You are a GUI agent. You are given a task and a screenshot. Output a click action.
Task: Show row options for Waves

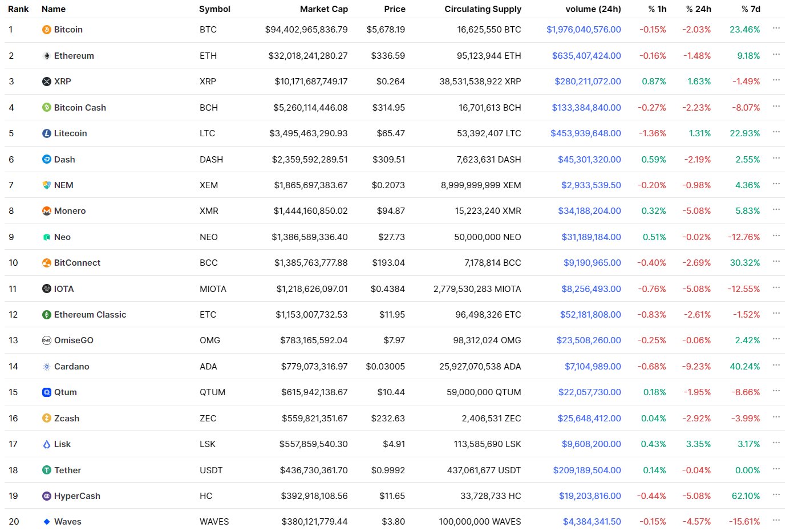(x=776, y=520)
